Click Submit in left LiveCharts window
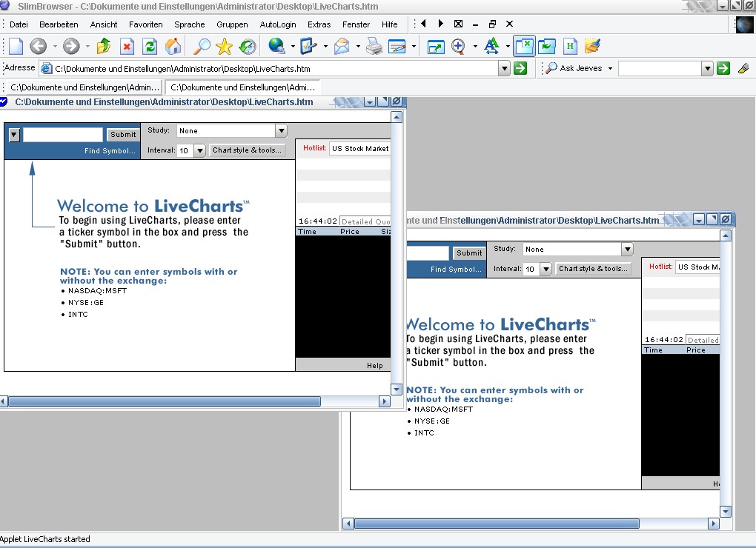The image size is (756, 548). (x=123, y=134)
